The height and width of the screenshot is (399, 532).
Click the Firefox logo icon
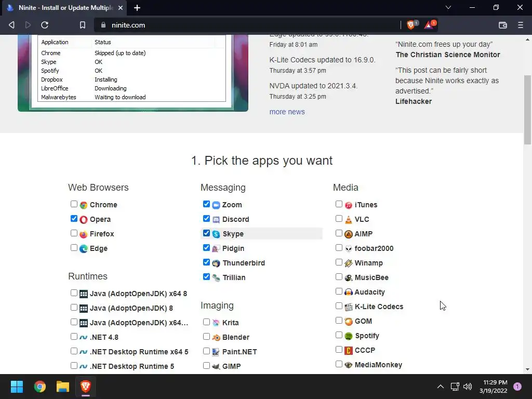pos(84,234)
